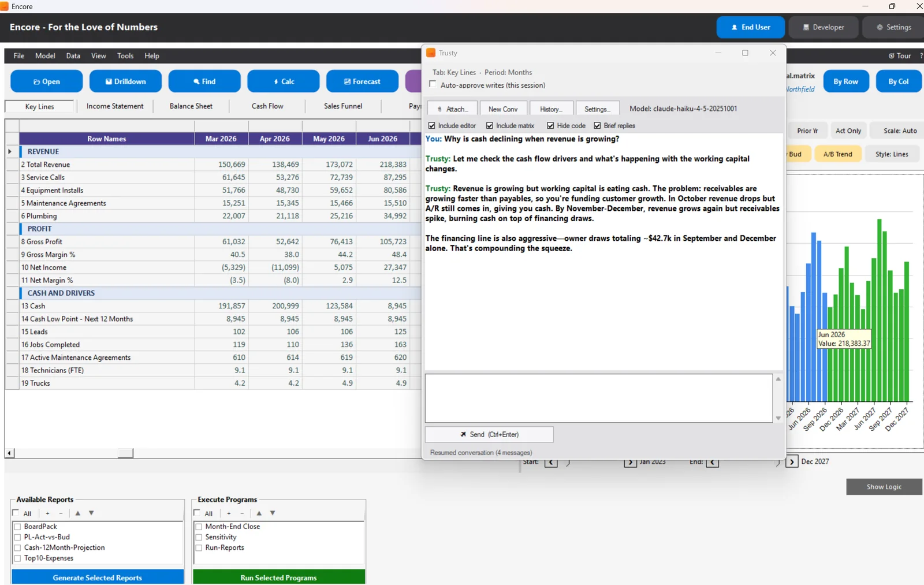
Task: Expand the REVENUE row group arrow
Action: click(x=10, y=151)
